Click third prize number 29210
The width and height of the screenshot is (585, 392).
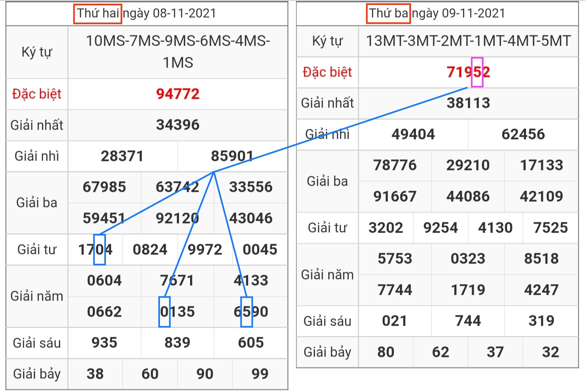(468, 165)
